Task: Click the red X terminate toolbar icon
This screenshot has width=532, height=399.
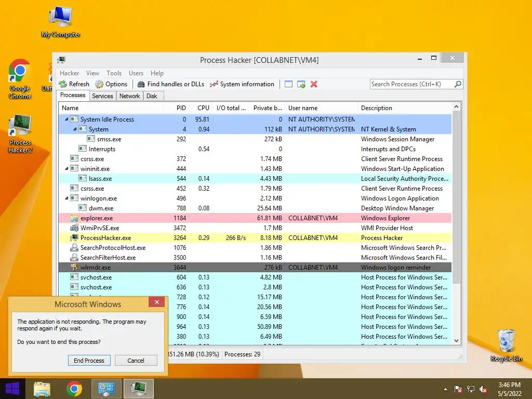Action: [x=314, y=84]
